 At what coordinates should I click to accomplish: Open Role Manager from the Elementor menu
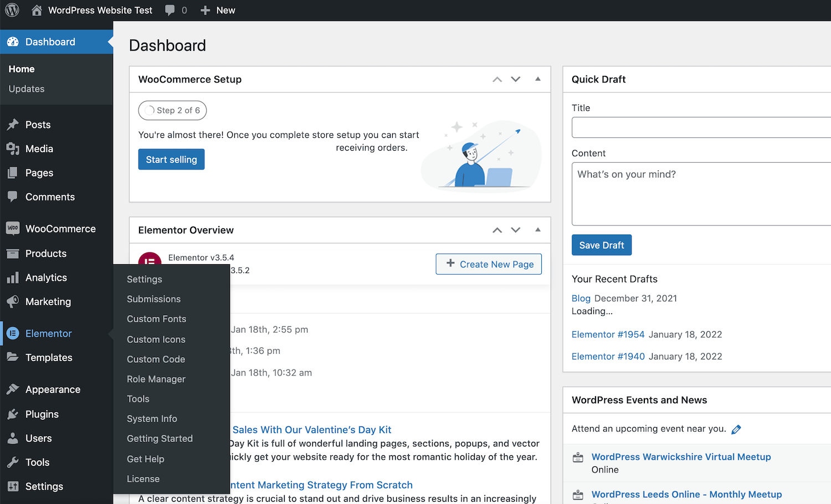click(x=156, y=379)
